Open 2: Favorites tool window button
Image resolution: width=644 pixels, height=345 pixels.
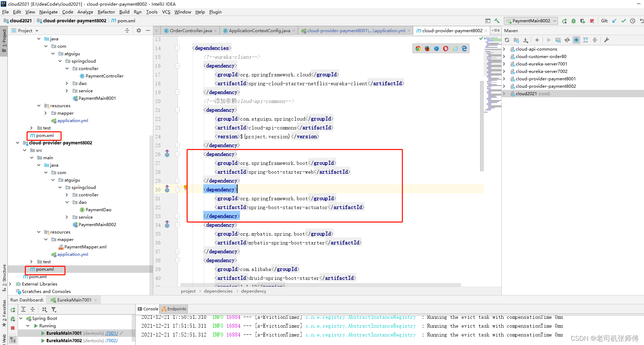click(4, 313)
